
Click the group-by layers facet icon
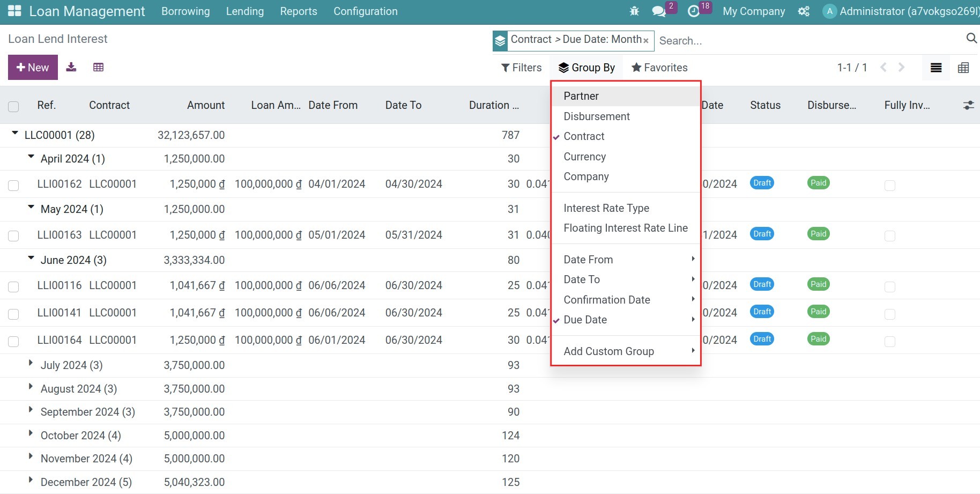click(500, 41)
